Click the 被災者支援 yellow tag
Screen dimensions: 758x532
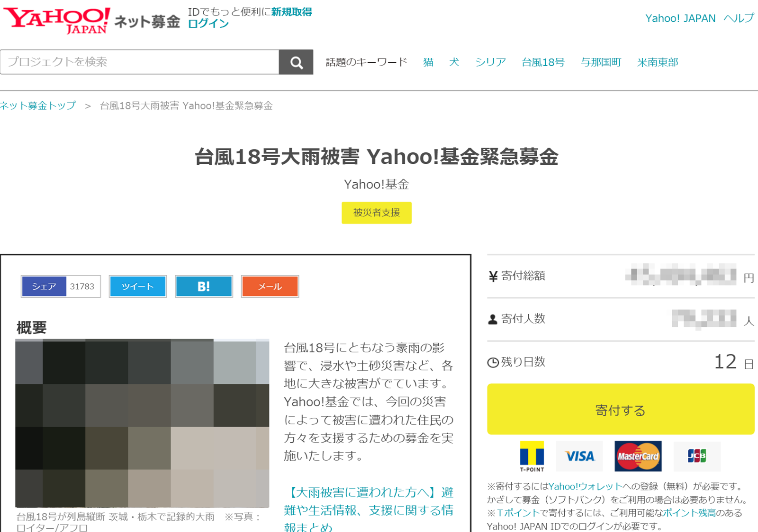pyautogui.click(x=377, y=213)
